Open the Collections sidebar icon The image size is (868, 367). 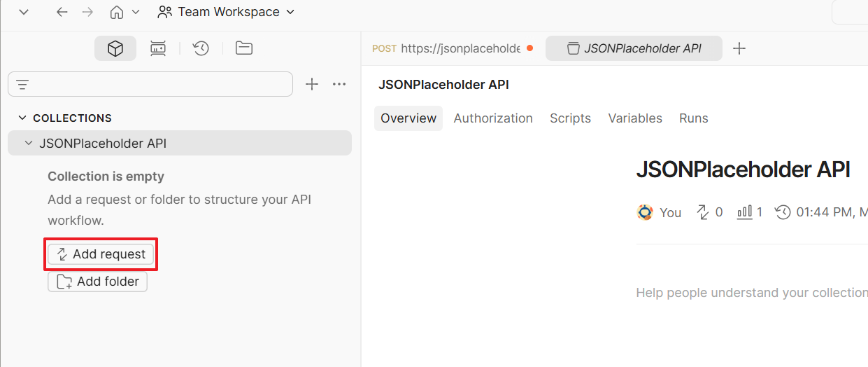click(115, 48)
